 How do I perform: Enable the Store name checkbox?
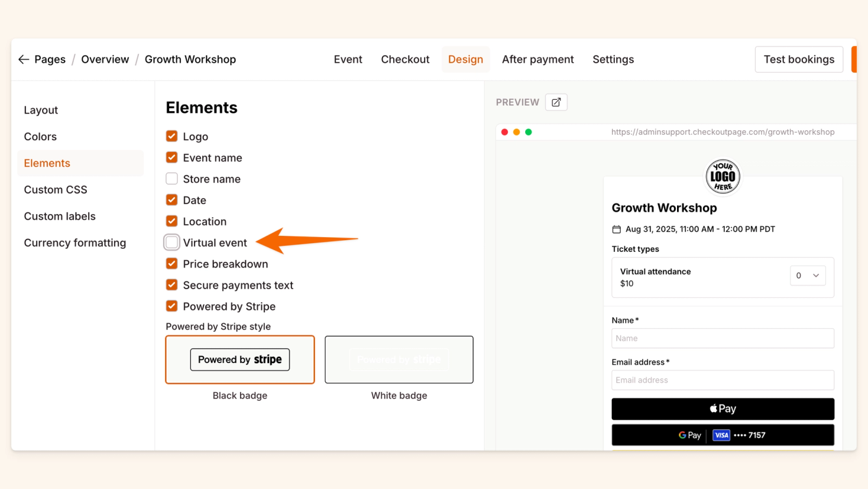172,179
